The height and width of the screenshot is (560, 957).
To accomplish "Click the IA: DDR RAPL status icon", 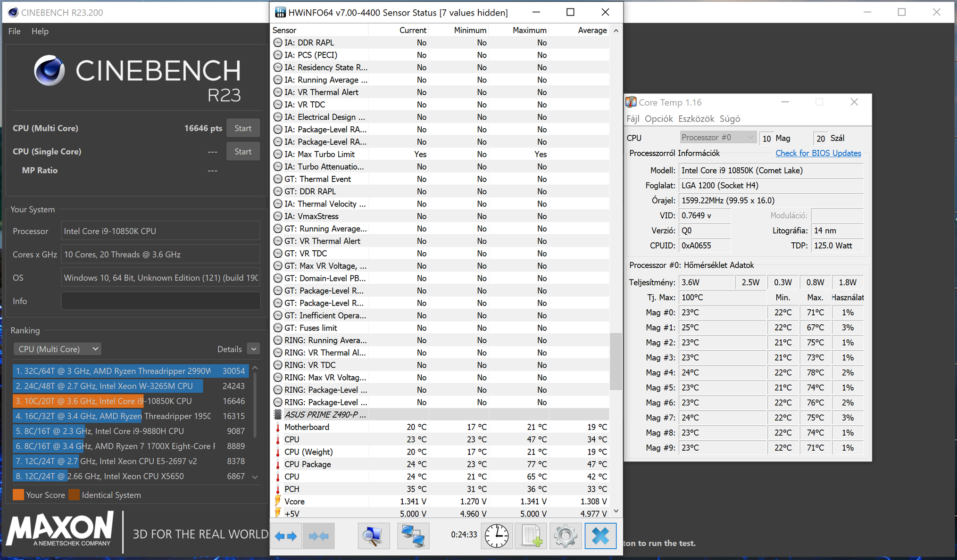I will click(278, 42).
